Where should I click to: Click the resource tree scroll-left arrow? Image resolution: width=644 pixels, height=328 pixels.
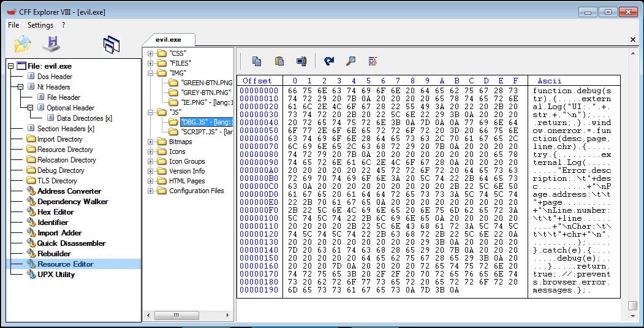click(148, 316)
